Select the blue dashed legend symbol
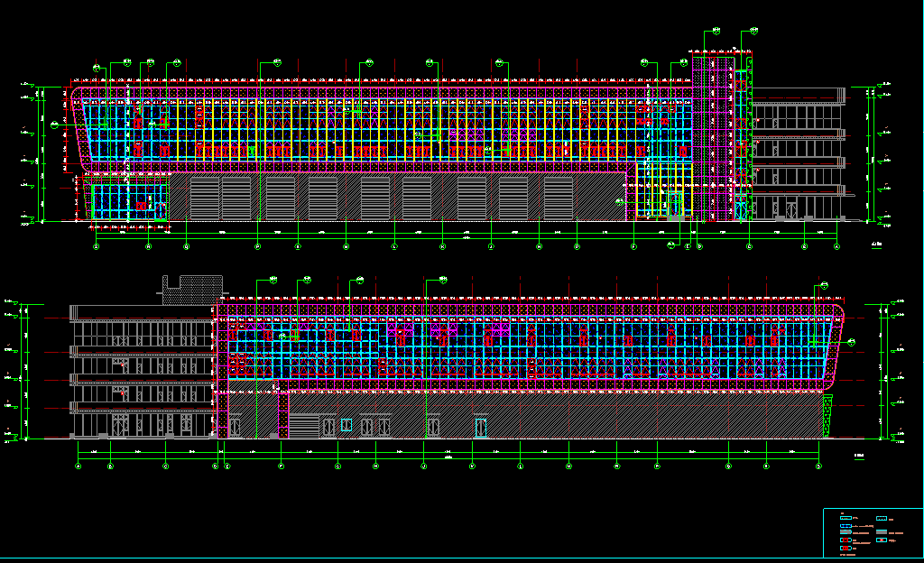The width and height of the screenshot is (924, 563). tap(845, 526)
